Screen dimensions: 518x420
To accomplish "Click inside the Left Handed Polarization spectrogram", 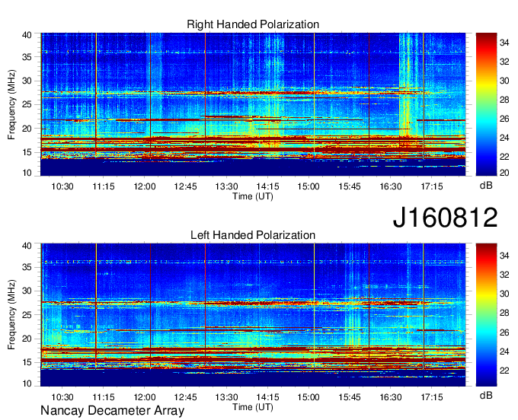I will 253,315.
